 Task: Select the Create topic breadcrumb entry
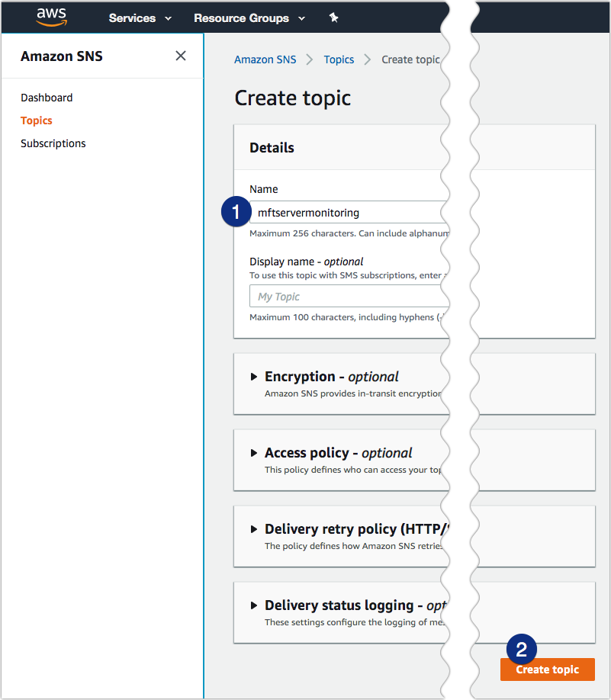(x=410, y=59)
